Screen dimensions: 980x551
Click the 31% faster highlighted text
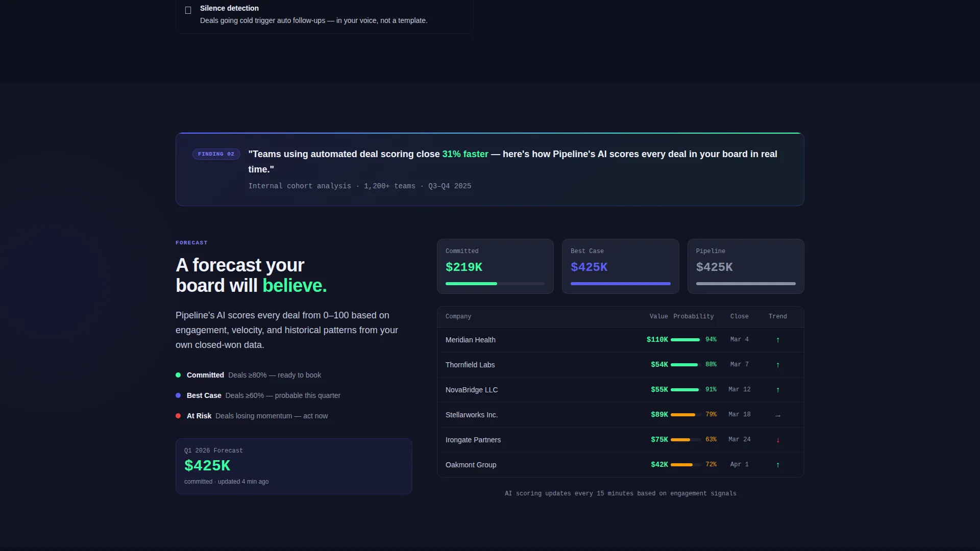465,154
